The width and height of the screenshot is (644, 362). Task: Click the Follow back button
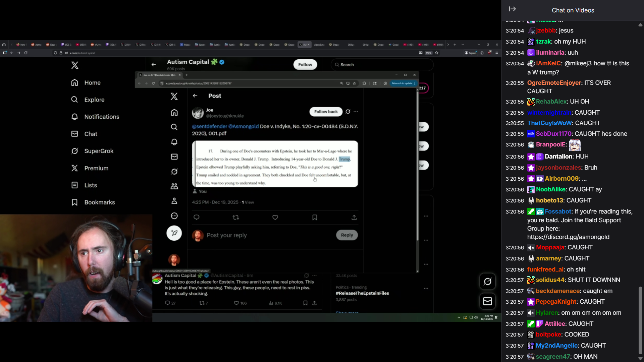click(x=326, y=112)
